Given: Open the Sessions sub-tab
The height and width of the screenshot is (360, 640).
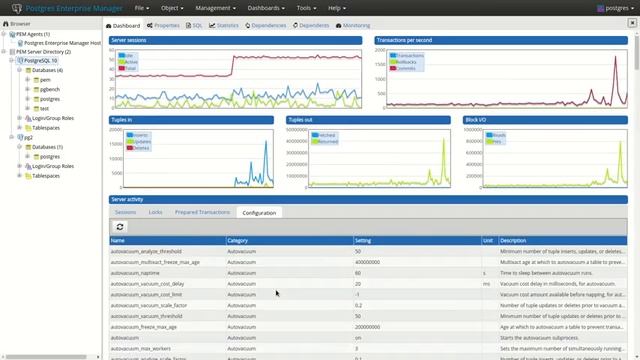Looking at the screenshot, I should [x=125, y=212].
